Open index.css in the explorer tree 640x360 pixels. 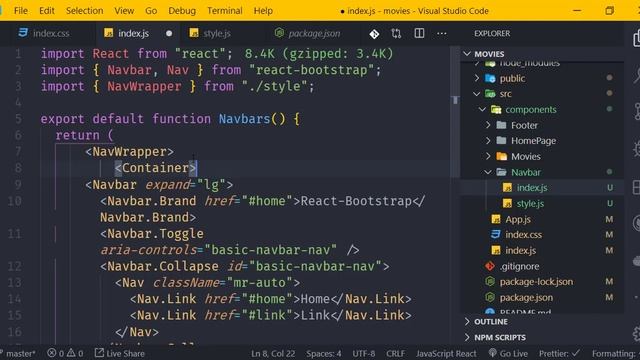(524, 235)
